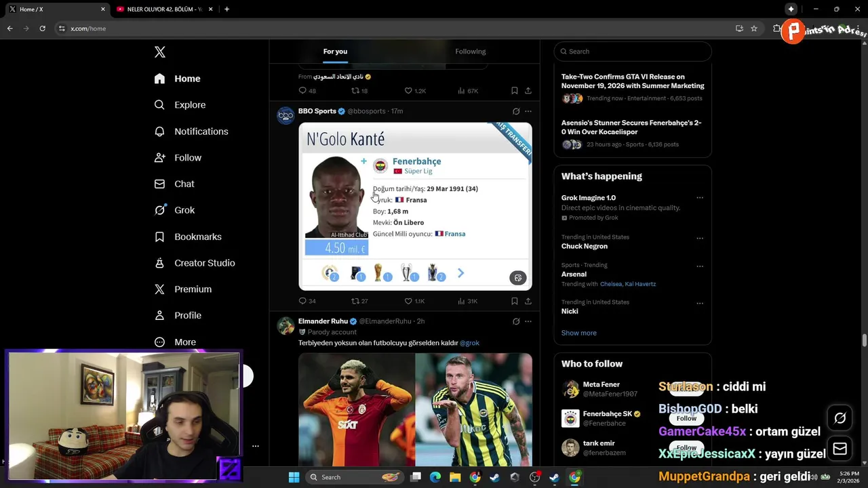Image resolution: width=868 pixels, height=488 pixels.
Task: Go to Profile from the sidebar
Action: (178, 316)
